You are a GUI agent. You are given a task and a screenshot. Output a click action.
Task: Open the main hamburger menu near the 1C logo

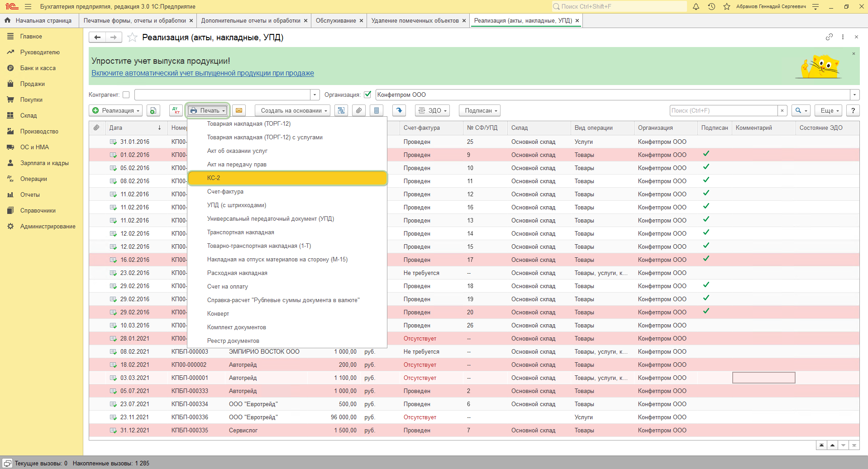[x=28, y=7]
